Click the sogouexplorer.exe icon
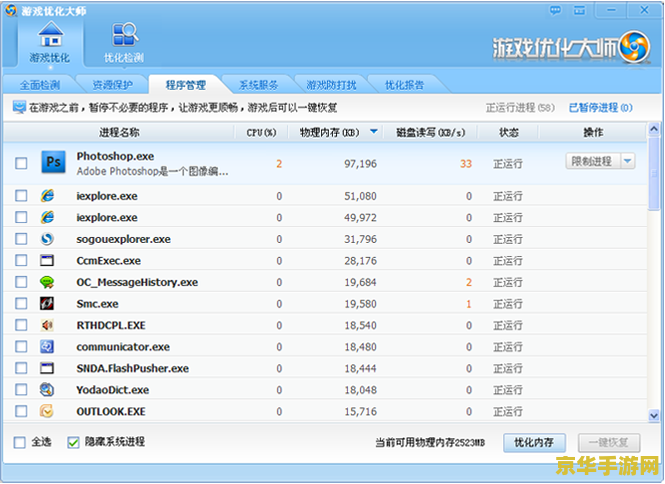 [47, 239]
